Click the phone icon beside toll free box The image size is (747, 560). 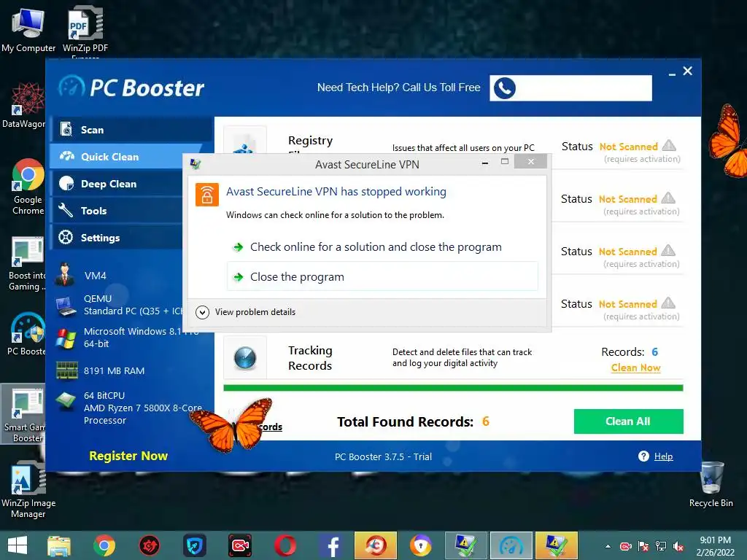pos(505,88)
